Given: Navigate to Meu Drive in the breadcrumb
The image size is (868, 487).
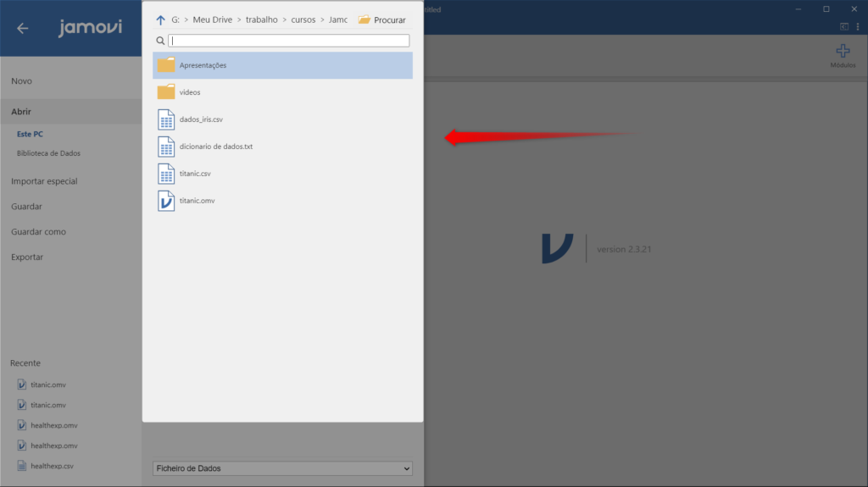Looking at the screenshot, I should click(213, 20).
